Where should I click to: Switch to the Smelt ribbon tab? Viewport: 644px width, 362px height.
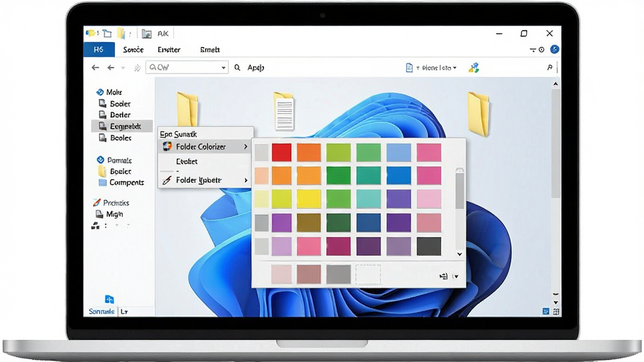coord(210,50)
